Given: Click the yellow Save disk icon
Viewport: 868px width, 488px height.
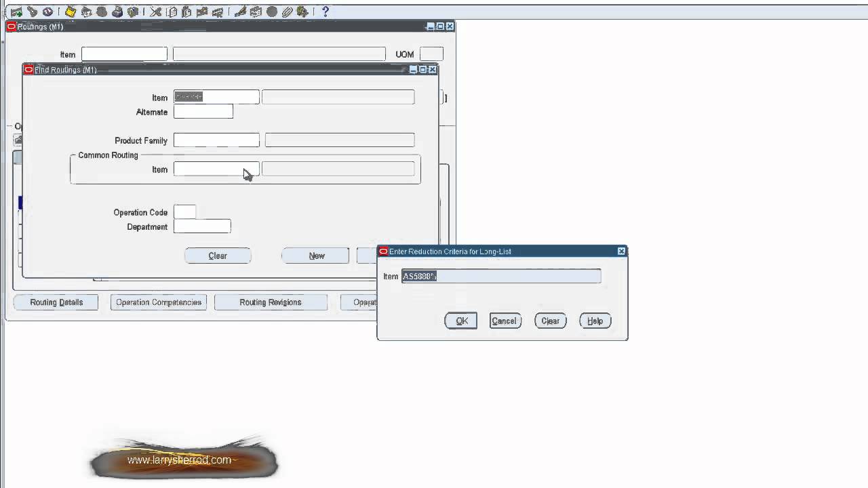Looking at the screenshot, I should click(x=71, y=12).
